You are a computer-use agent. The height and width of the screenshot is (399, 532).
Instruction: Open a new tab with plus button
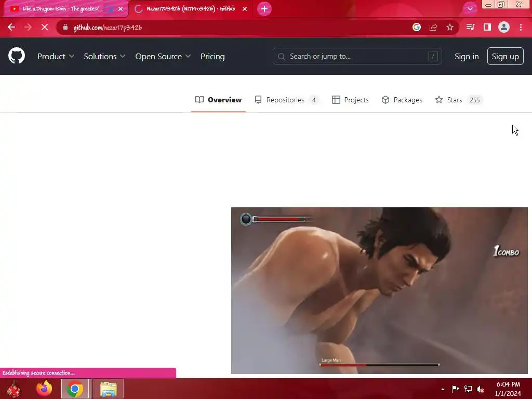tap(264, 9)
